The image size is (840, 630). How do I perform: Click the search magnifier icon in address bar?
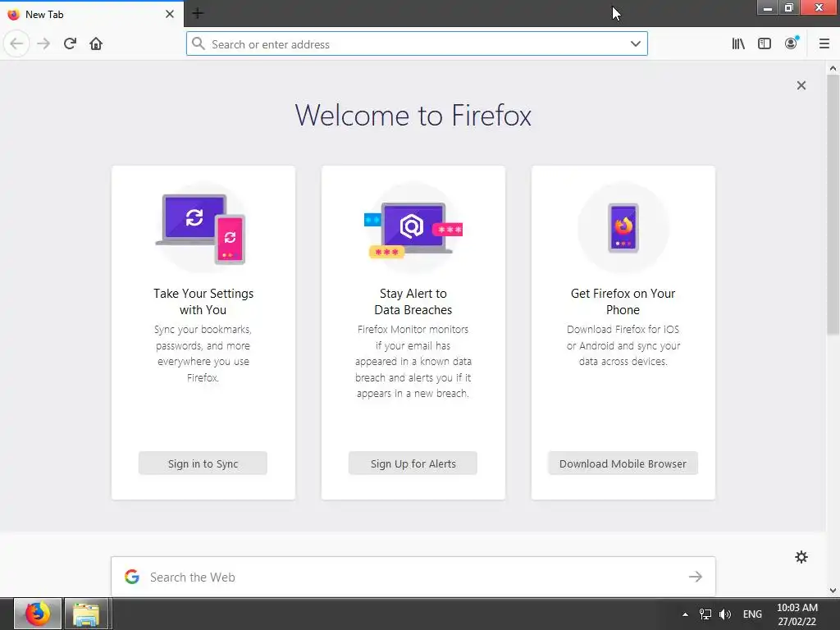pos(199,43)
